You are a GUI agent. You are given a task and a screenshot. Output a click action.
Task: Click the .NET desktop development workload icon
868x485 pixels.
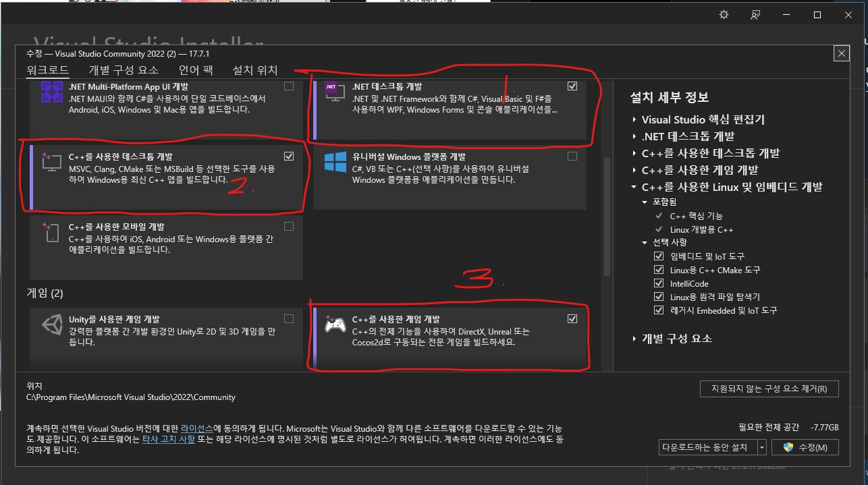[x=333, y=92]
